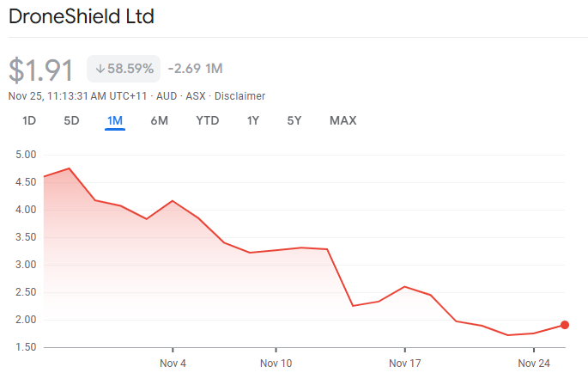Select the 1D time range tab

pos(29,120)
